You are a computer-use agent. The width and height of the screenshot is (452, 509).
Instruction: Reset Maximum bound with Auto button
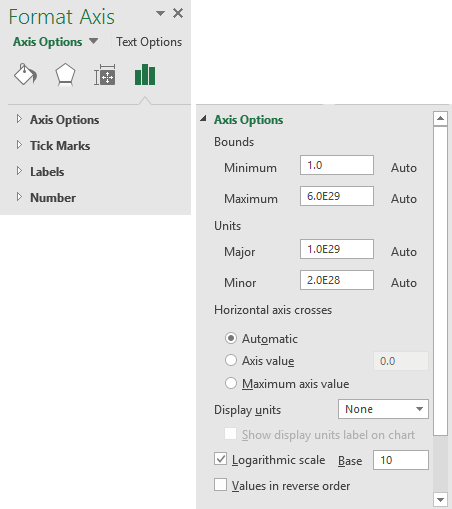point(404,199)
